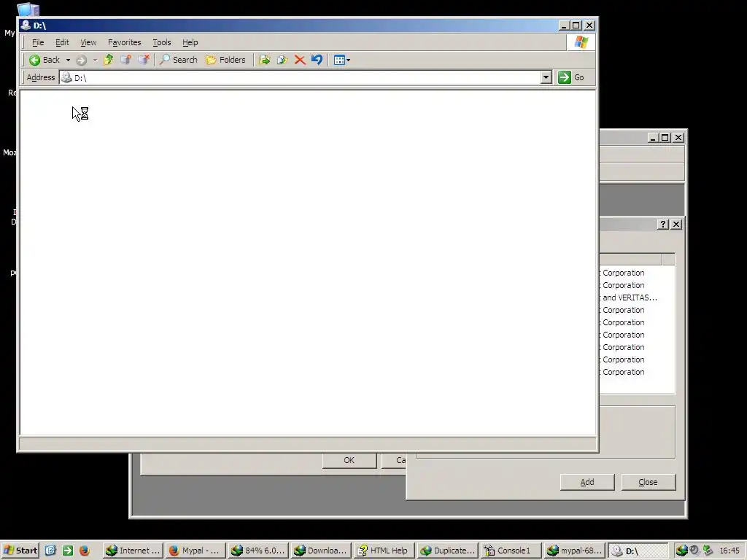
Task: Open the Views dropdown button
Action: 341,60
